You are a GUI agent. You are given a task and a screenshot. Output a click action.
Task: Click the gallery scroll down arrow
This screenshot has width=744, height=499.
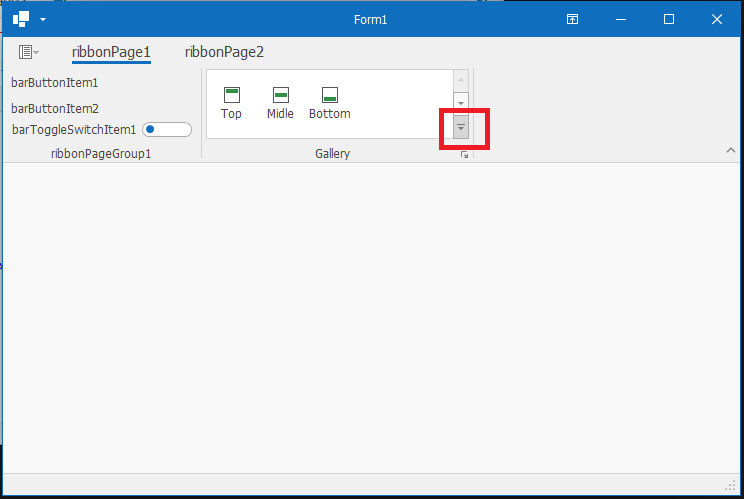tap(461, 103)
